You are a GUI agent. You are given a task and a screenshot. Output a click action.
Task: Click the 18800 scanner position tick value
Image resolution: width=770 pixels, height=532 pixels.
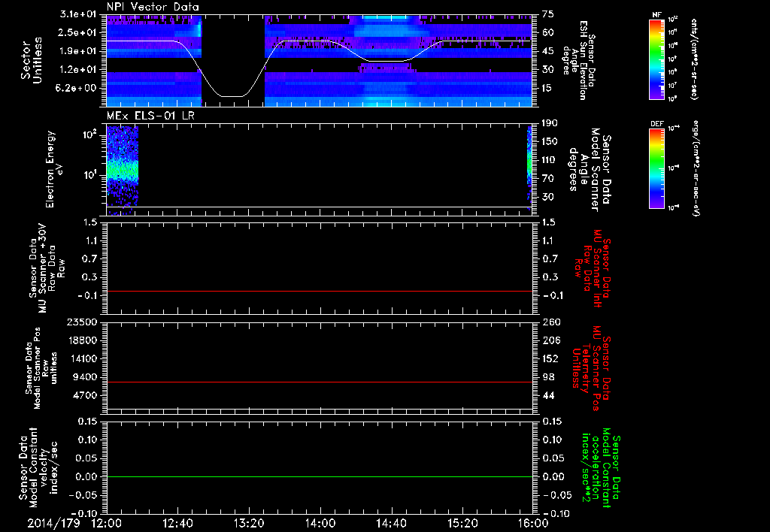point(81,340)
